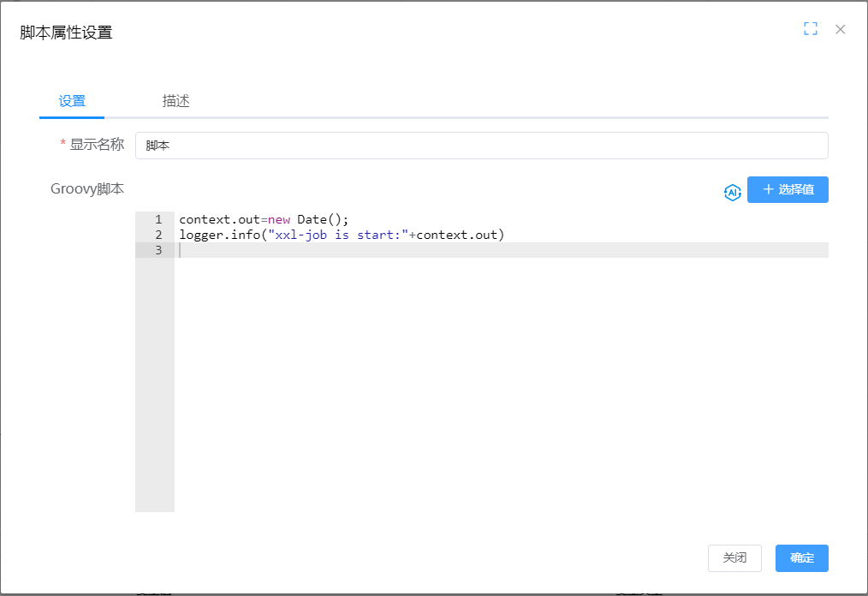
Task: Click the 脚本属性设置 dialog title
Action: tap(66, 33)
